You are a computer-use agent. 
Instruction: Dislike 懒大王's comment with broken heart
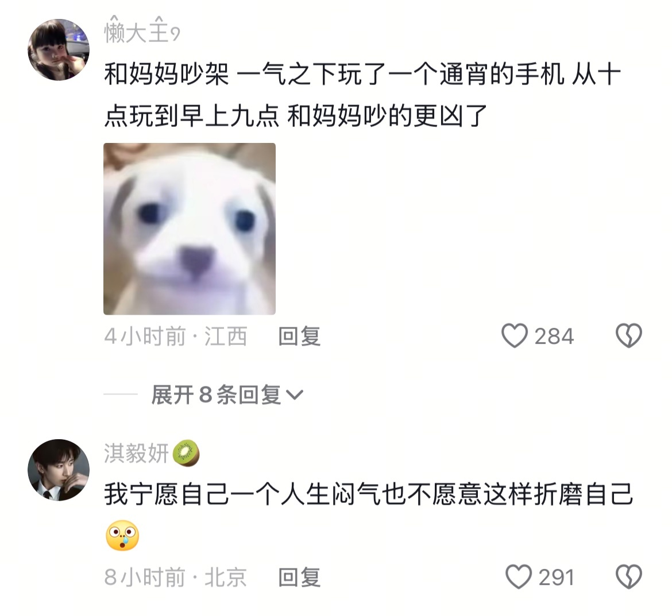629,335
